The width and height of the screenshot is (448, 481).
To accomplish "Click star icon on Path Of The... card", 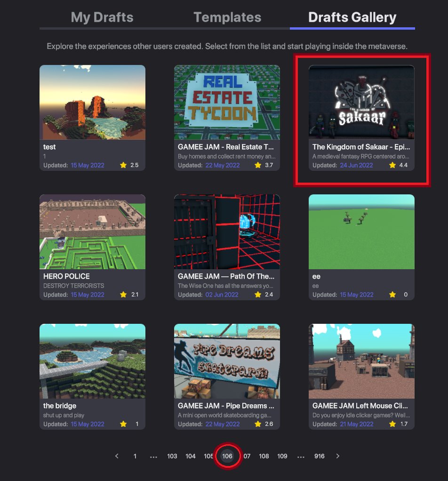I will click(258, 295).
